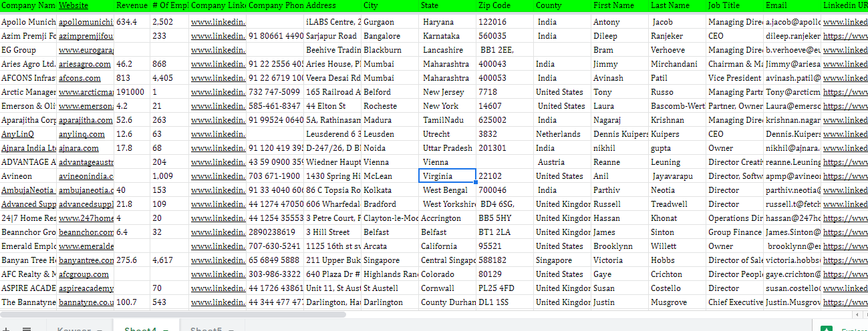
Task: Open the ajnara.com website link
Action: coord(78,148)
